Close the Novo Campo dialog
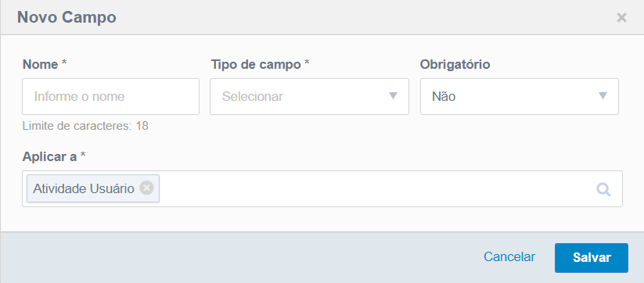Viewport: 644px width, 283px height. (x=621, y=18)
